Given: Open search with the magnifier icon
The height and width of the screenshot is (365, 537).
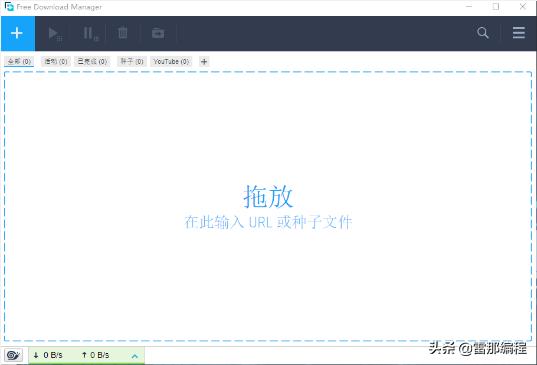Looking at the screenshot, I should click(x=483, y=33).
